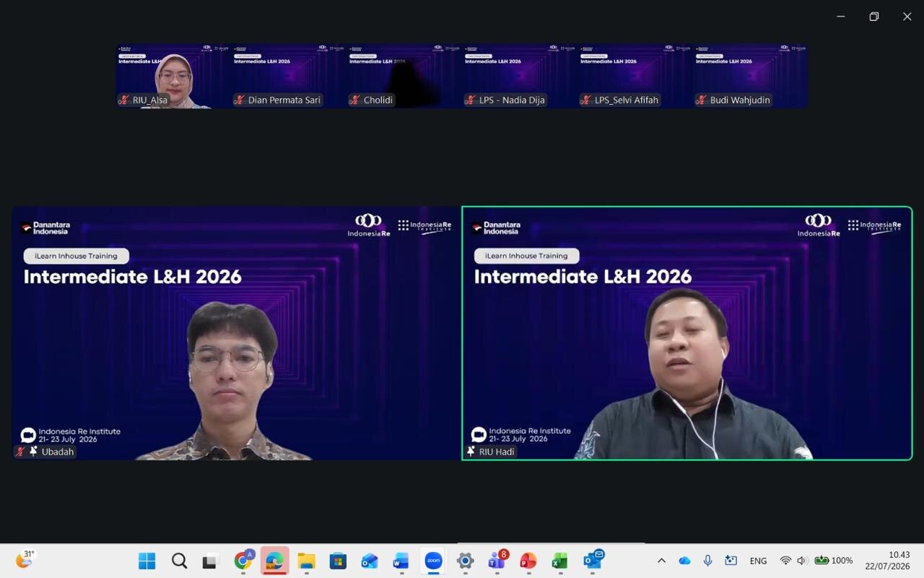Open File Explorer from the taskbar
The width and height of the screenshot is (924, 578).
307,561
